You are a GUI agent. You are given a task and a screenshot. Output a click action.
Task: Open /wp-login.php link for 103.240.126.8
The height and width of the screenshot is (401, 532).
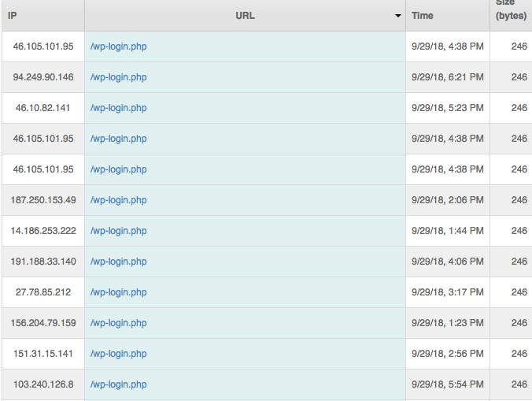coord(118,384)
